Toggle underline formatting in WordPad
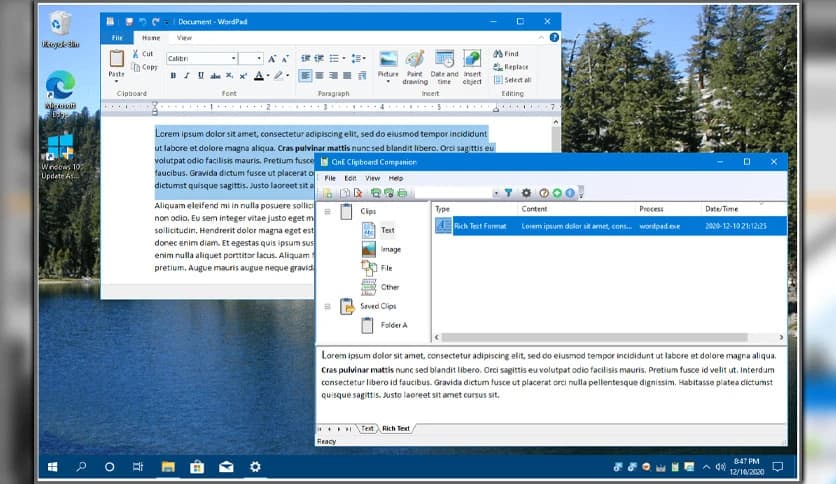836x484 pixels. pos(201,75)
